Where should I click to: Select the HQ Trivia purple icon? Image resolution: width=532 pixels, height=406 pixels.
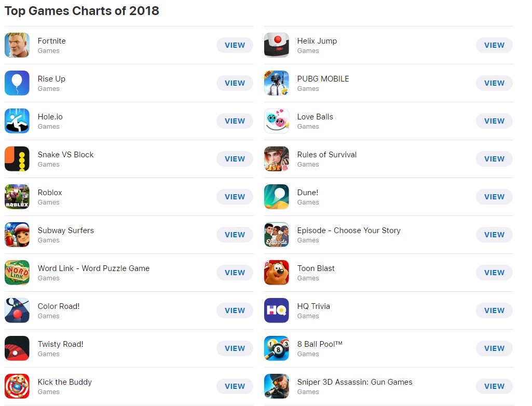pos(277,310)
